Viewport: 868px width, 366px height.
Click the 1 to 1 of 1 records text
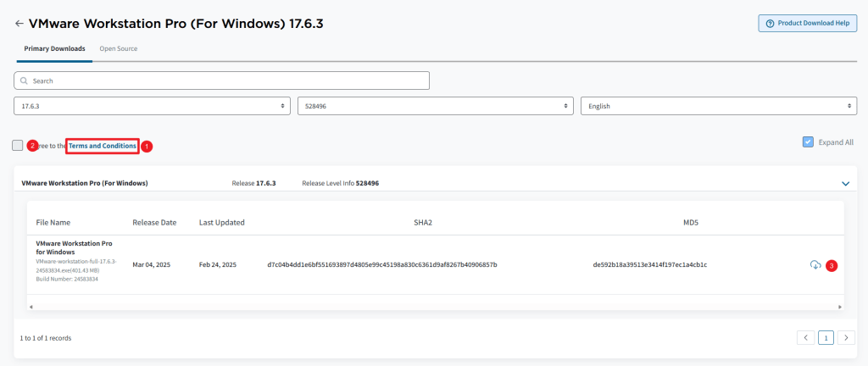tap(46, 338)
